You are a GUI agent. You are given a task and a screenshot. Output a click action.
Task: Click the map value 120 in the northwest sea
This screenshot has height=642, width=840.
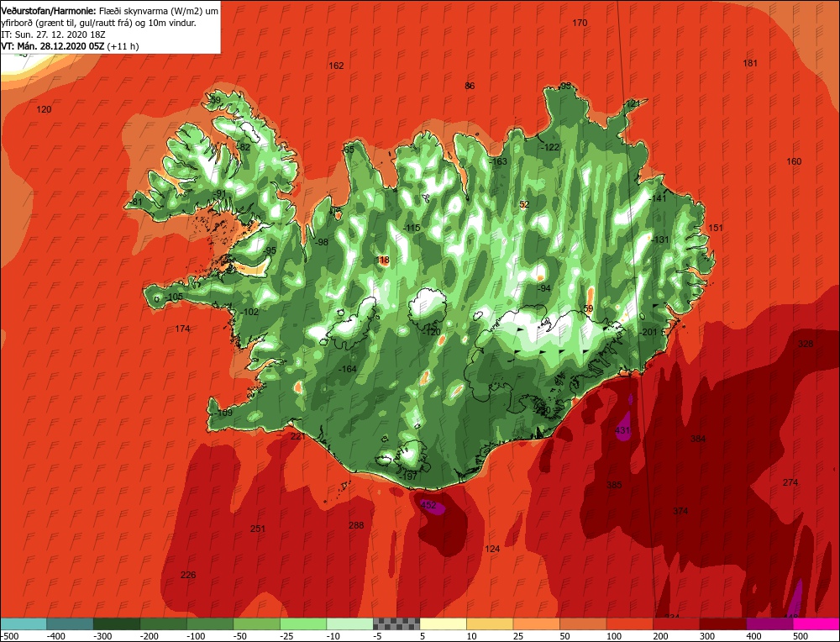44,109
